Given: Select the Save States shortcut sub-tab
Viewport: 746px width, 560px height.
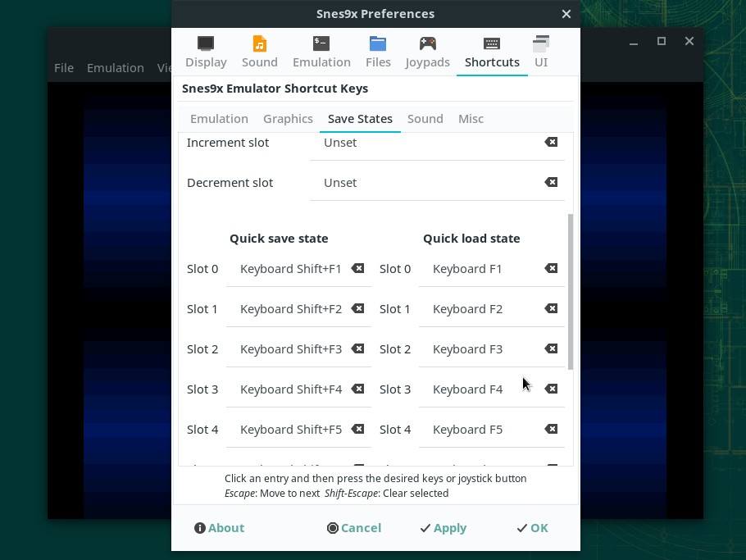Looking at the screenshot, I should [x=360, y=119].
